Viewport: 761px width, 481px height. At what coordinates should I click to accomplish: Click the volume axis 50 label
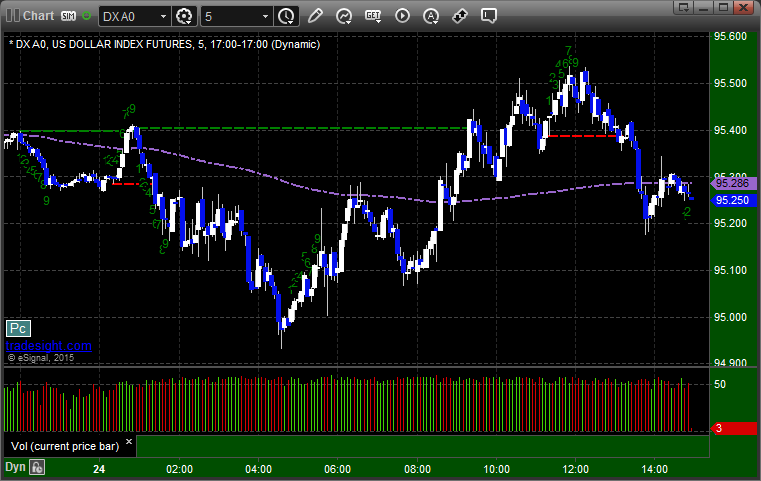tap(720, 384)
